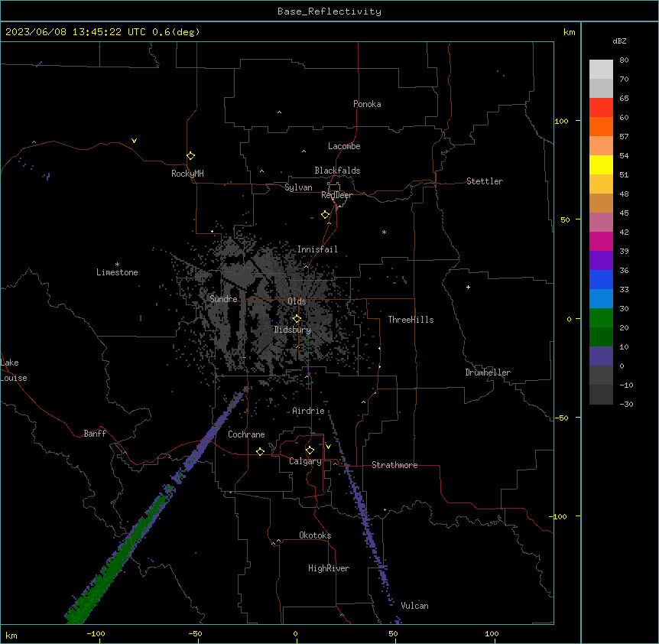Click the Drumheller city label

tap(488, 372)
